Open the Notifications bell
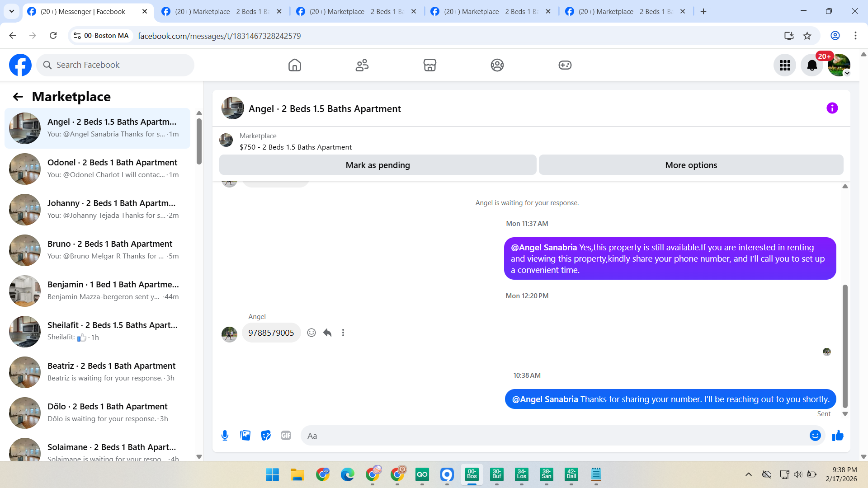This screenshot has height=488, width=868. tap(812, 66)
